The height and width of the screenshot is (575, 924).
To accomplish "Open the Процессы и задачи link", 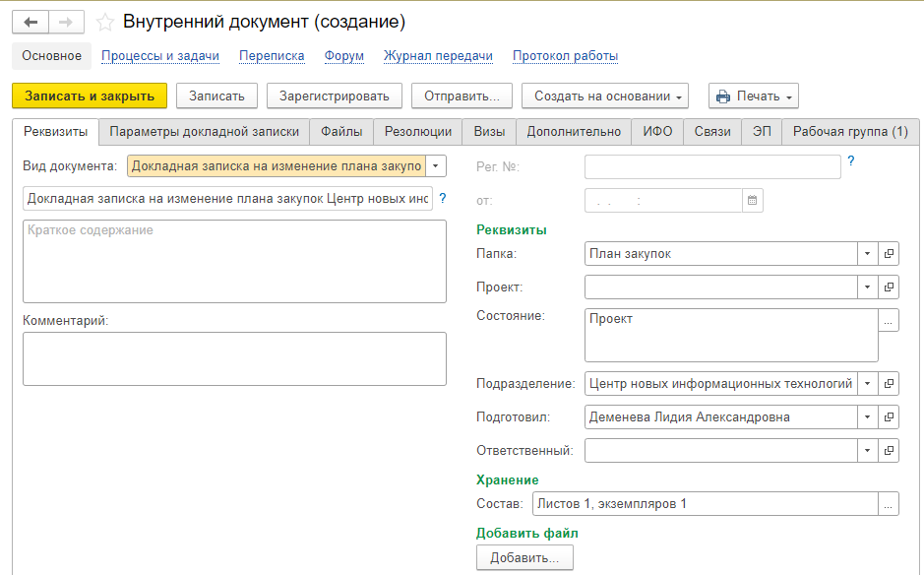I will coord(160,56).
